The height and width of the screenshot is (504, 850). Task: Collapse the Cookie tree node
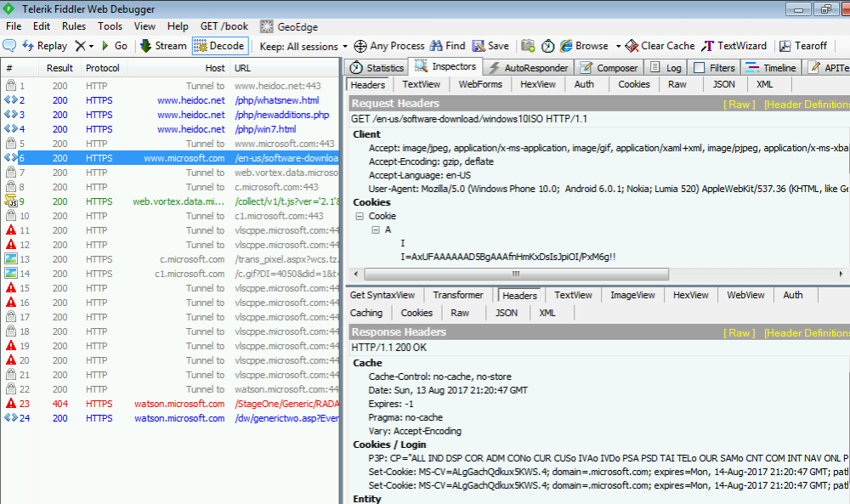[x=360, y=217]
